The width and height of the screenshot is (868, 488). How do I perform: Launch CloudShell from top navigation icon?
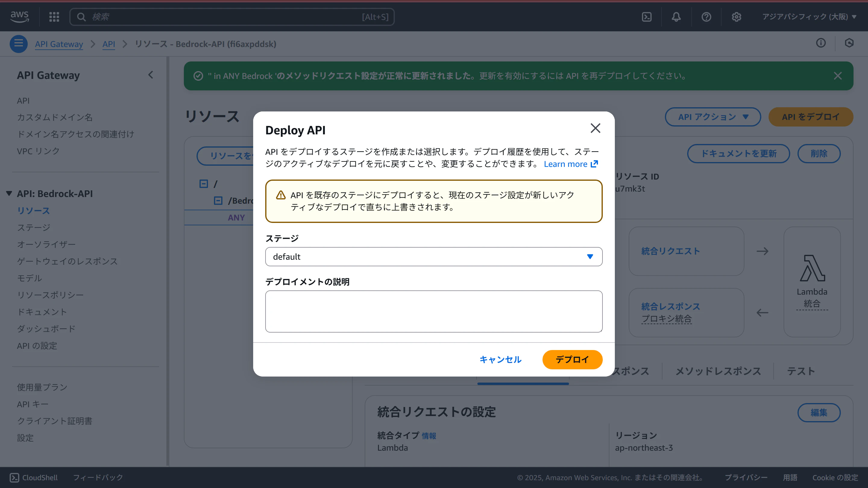point(646,17)
